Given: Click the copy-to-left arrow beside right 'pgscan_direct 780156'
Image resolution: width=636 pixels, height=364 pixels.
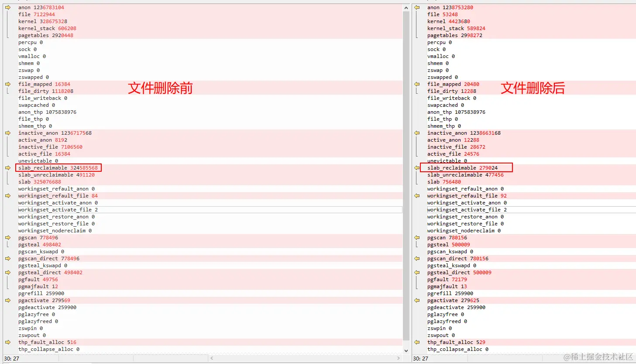Looking at the screenshot, I should pyautogui.click(x=417, y=259).
